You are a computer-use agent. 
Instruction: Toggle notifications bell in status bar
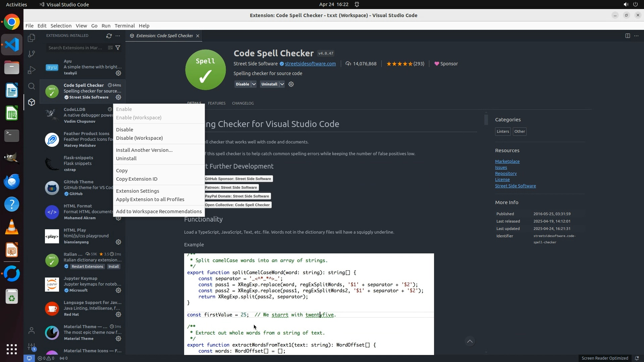point(637,358)
